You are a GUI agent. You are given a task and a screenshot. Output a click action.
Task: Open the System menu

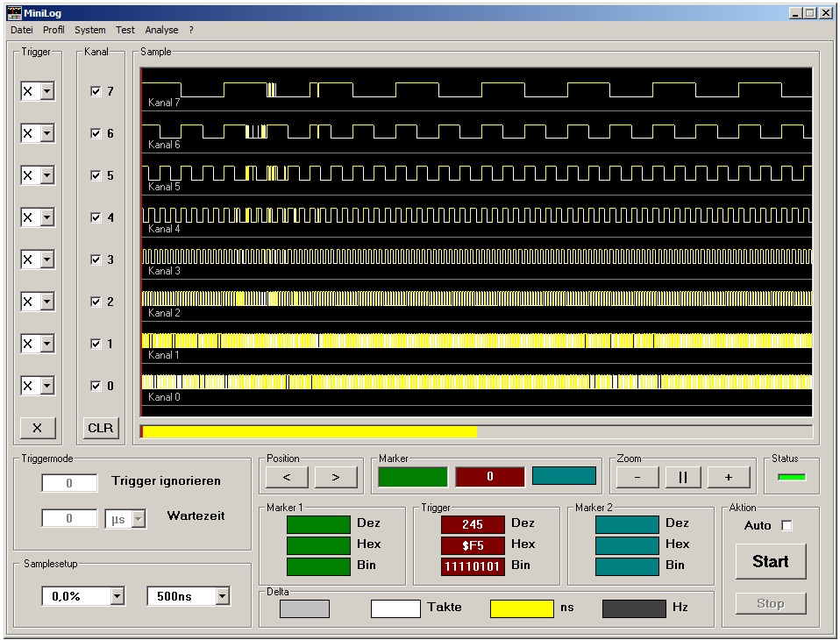(90, 30)
